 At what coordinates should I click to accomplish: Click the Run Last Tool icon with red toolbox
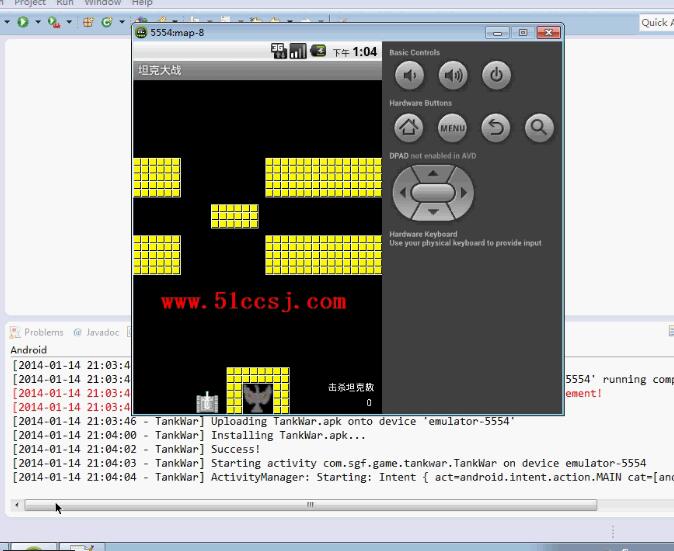tap(54, 22)
